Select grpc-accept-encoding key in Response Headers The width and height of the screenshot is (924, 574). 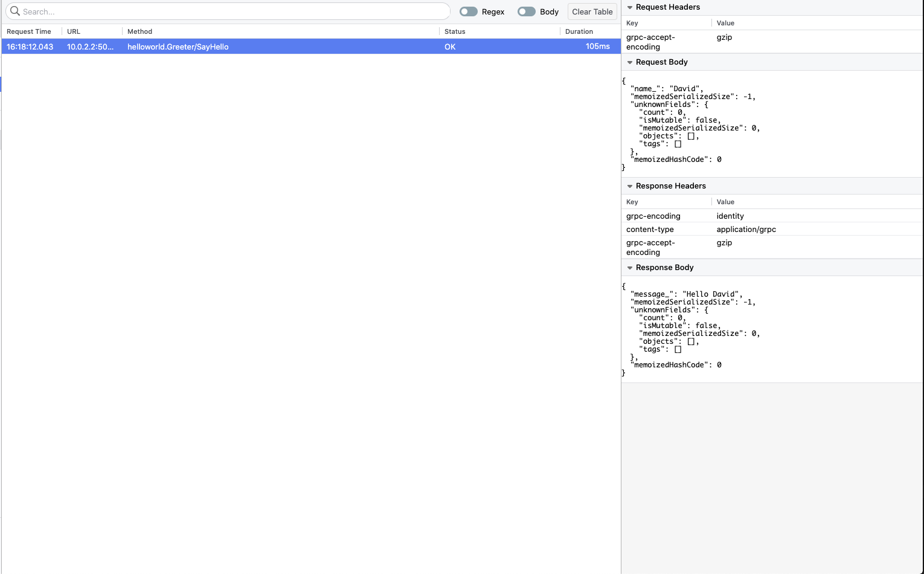(650, 247)
